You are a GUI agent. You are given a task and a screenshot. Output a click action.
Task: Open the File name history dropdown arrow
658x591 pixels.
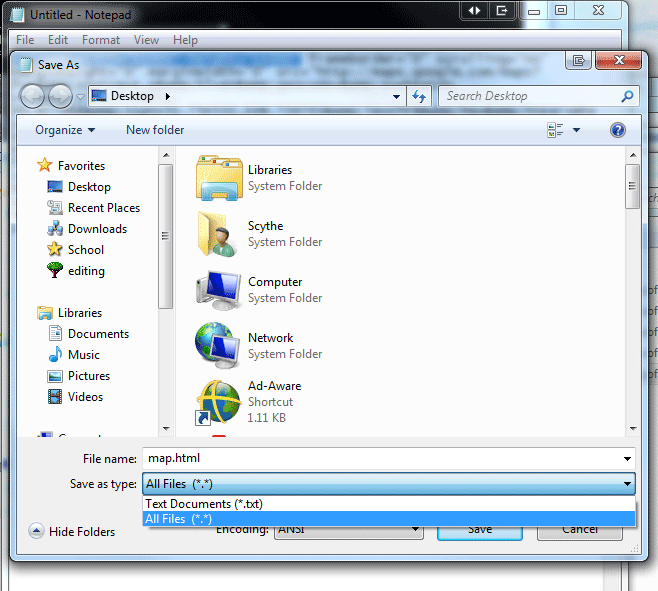pos(627,459)
